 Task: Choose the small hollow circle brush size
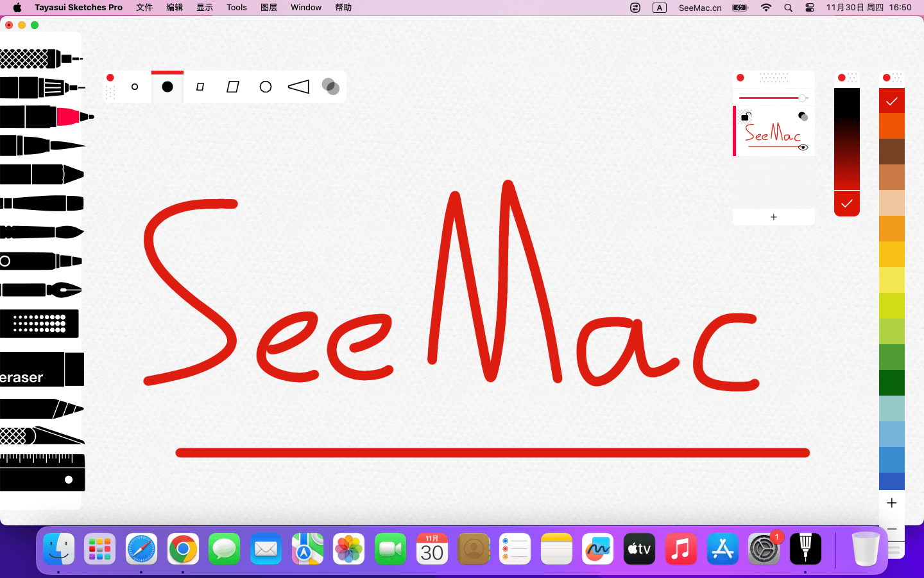click(x=135, y=87)
